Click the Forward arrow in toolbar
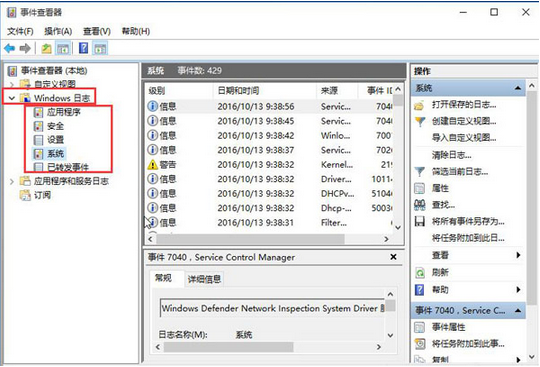The image size is (540, 367). tap(25, 48)
